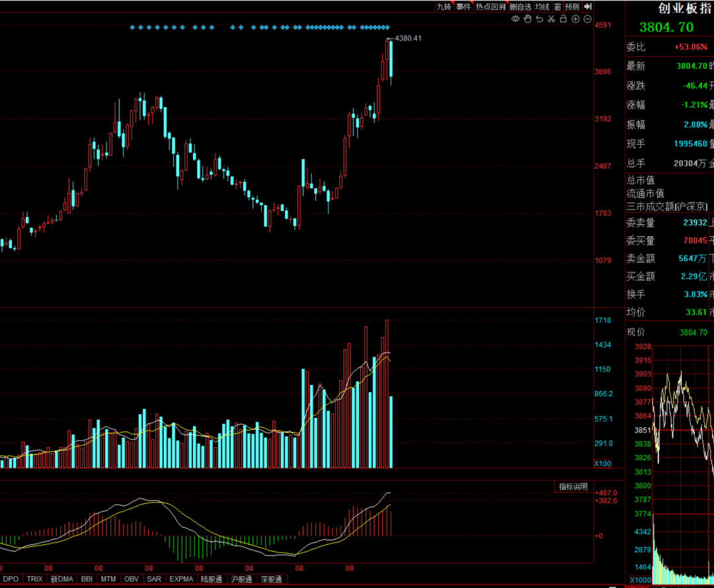Toggle the eye visibility icon above chart
The height and width of the screenshot is (588, 714).
[515, 19]
